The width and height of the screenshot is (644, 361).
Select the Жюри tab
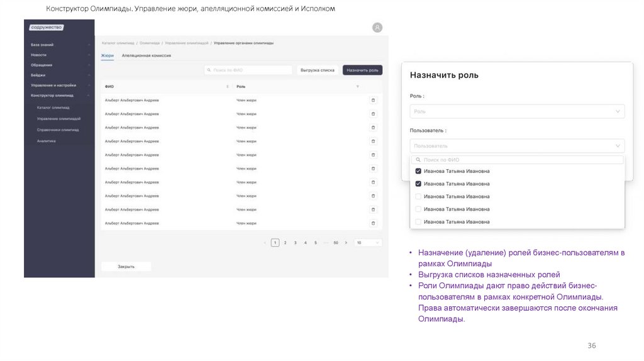tap(108, 56)
